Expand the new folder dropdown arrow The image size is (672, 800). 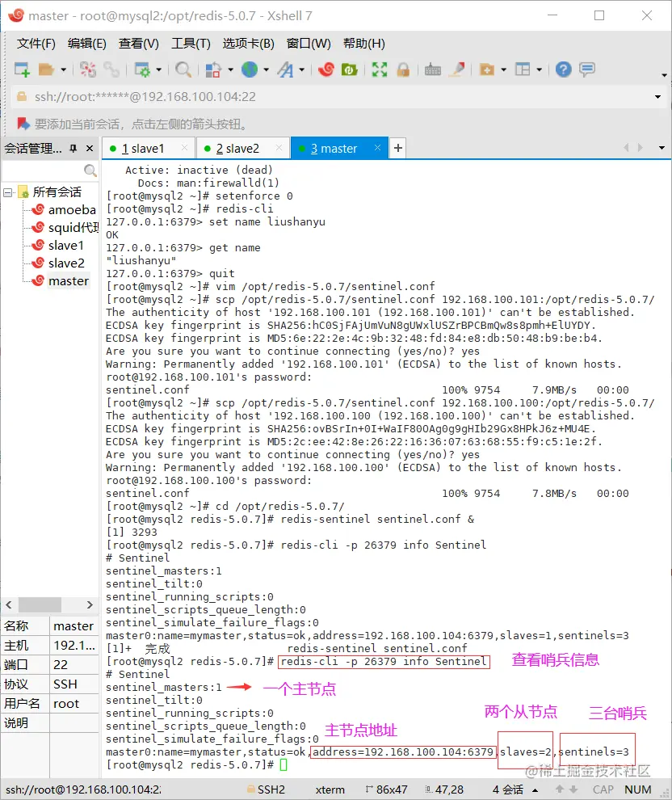click(x=504, y=69)
